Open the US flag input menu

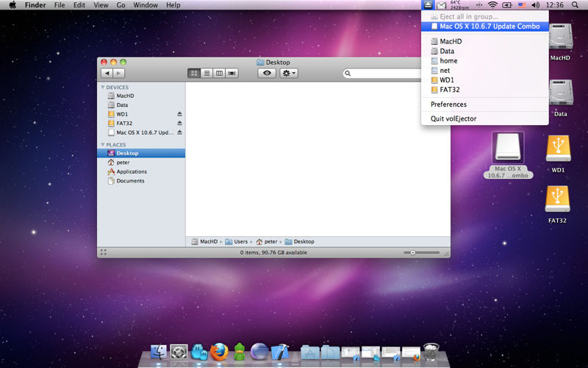coord(522,5)
